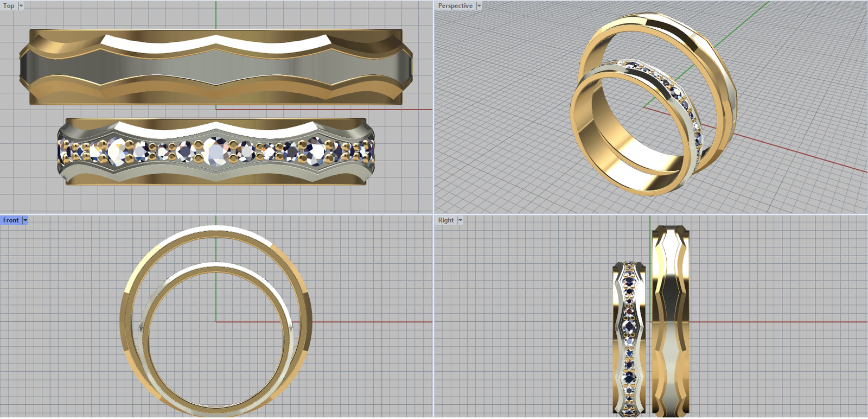Select the diamond band's lower gold edge in Top view
Screen dimensions: 868x419
tap(216, 180)
